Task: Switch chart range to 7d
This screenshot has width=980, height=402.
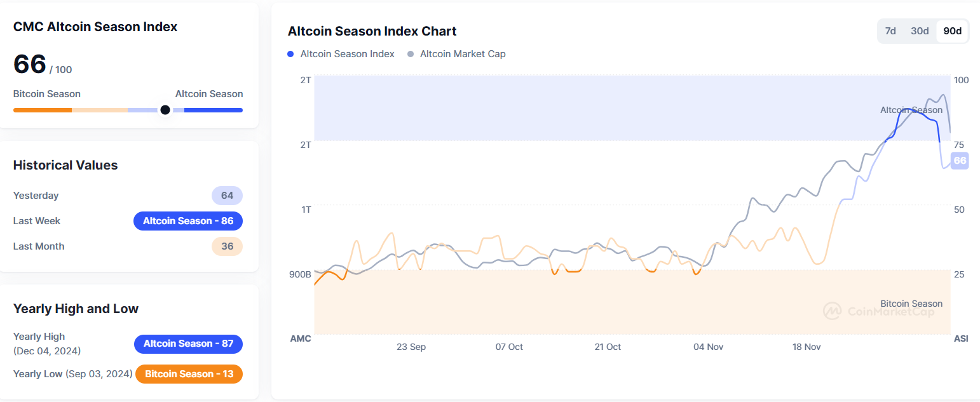Action: 890,31
